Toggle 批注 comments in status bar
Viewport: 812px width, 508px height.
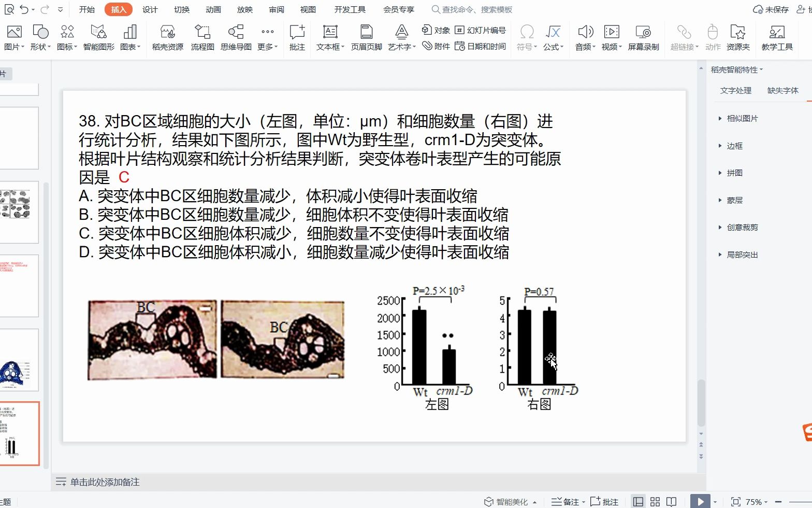604,501
